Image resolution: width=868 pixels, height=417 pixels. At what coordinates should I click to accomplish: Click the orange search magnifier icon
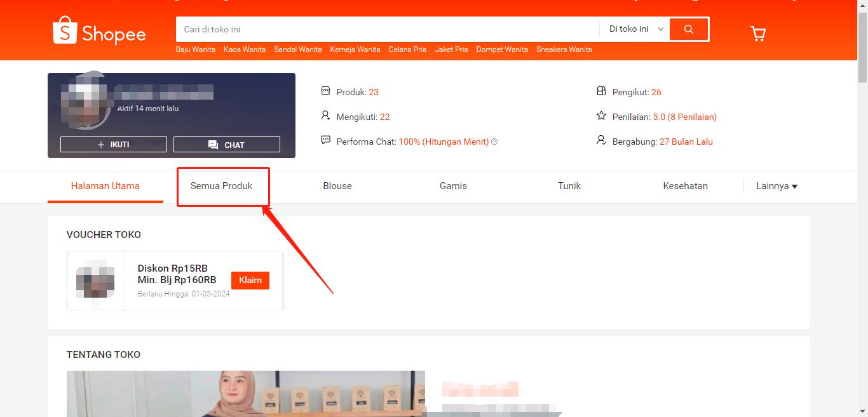[x=688, y=29]
